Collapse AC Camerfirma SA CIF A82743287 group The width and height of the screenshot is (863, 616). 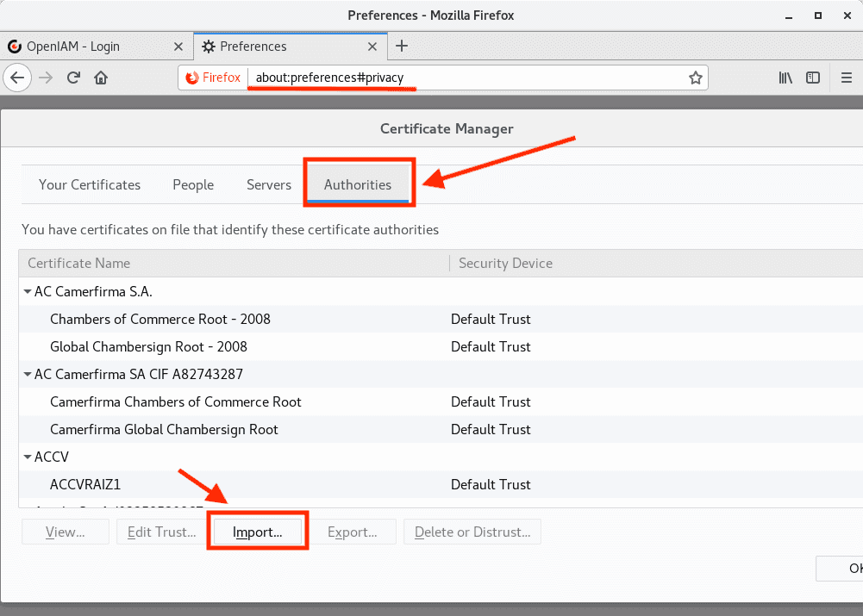28,375
